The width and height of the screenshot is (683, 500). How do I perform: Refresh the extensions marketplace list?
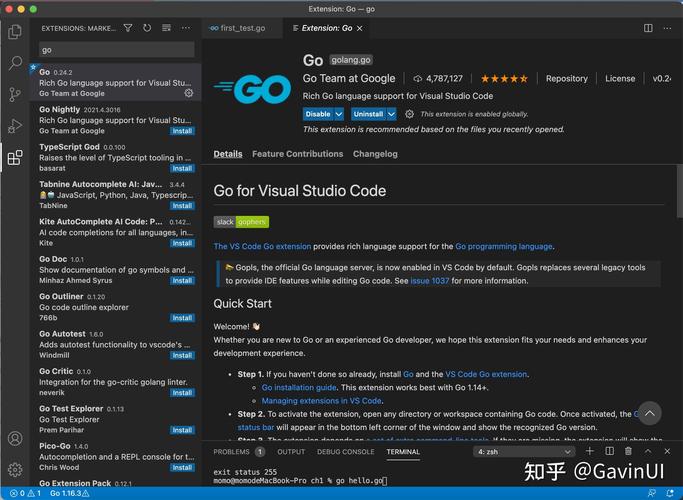point(147,28)
